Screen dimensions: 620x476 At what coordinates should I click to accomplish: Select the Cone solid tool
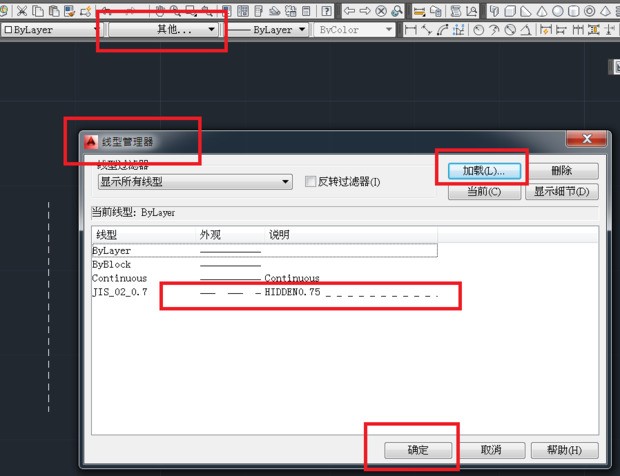(x=542, y=11)
